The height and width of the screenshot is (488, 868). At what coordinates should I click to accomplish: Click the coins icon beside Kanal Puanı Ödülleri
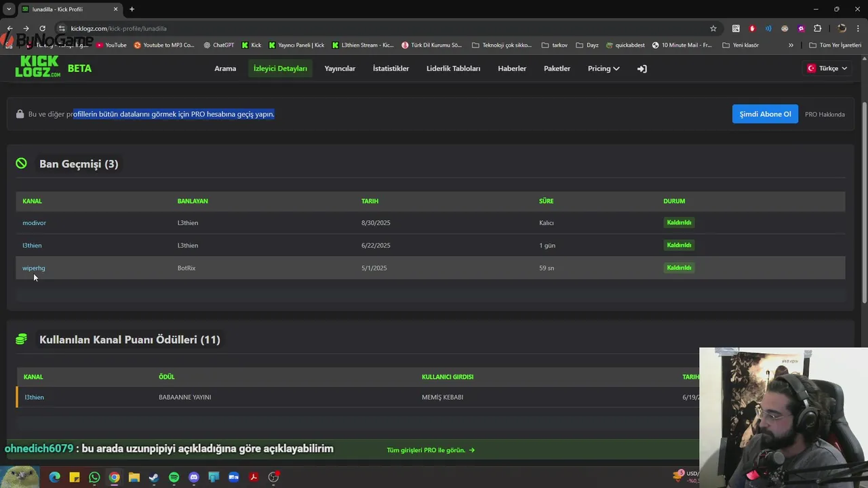tap(22, 340)
